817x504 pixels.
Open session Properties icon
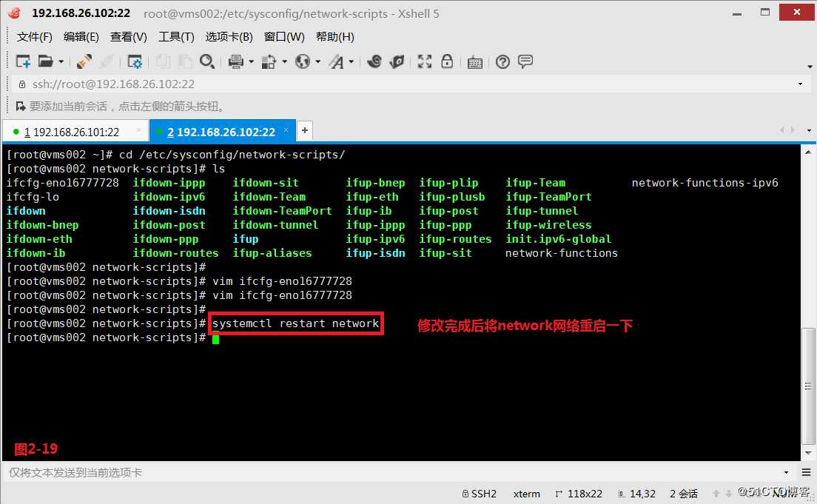pos(135,62)
